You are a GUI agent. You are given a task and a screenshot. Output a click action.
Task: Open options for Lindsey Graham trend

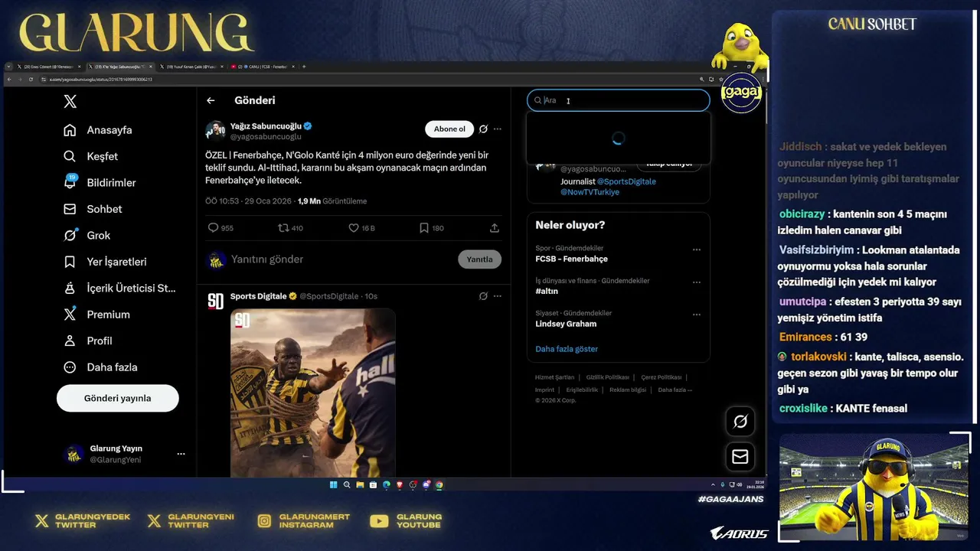[697, 314]
